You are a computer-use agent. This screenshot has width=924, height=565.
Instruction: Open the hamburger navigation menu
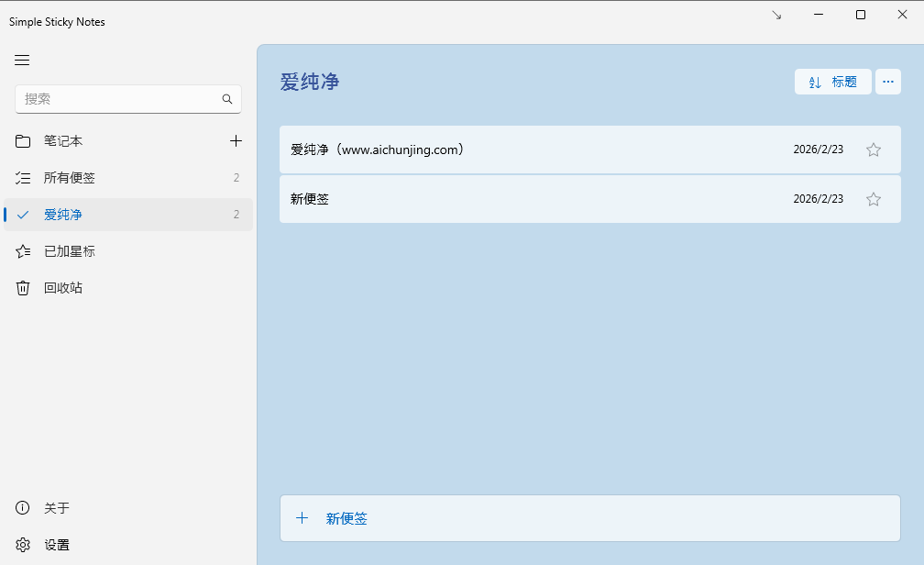[x=22, y=61]
